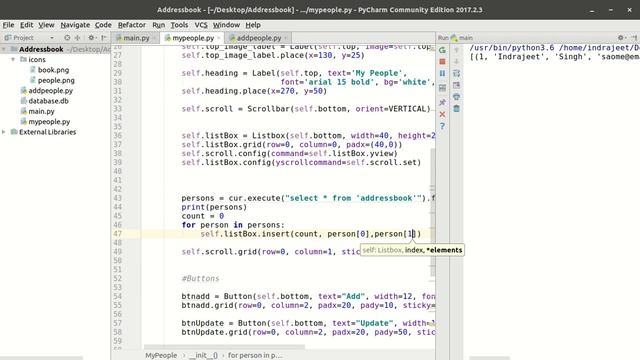Open the Edit menu
This screenshot has height=360, width=640.
[27, 25]
